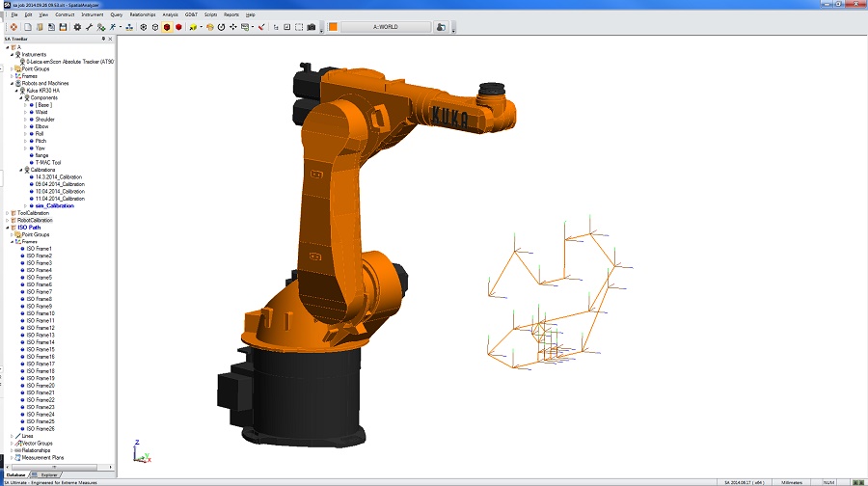Image resolution: width=868 pixels, height=486 pixels.
Task: Select the wireframe sphere view icon
Action: click(144, 27)
